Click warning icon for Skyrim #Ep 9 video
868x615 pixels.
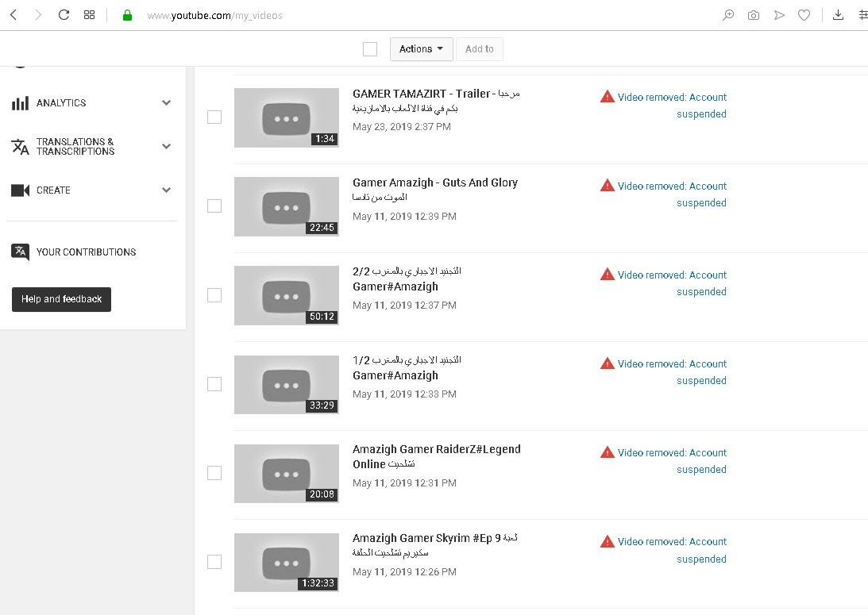click(608, 541)
